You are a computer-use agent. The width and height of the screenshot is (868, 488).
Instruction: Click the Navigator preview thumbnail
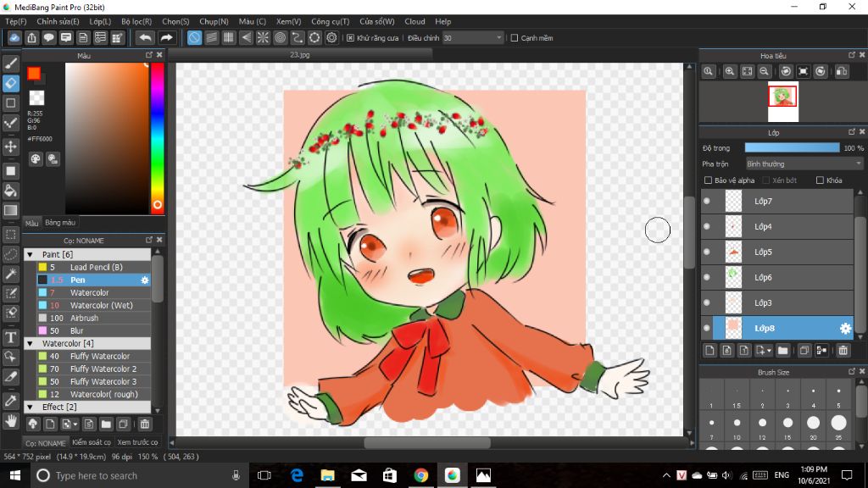[x=782, y=102]
